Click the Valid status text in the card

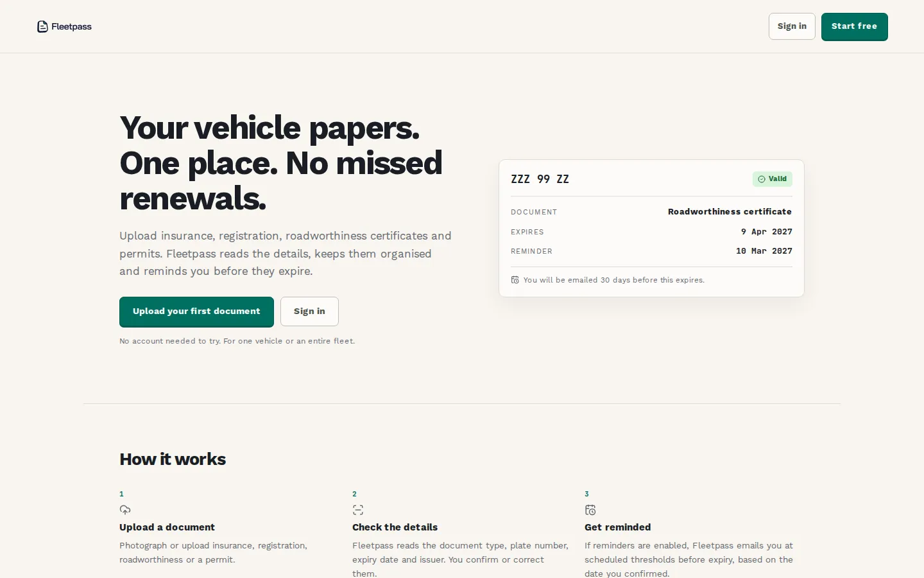pyautogui.click(x=778, y=179)
